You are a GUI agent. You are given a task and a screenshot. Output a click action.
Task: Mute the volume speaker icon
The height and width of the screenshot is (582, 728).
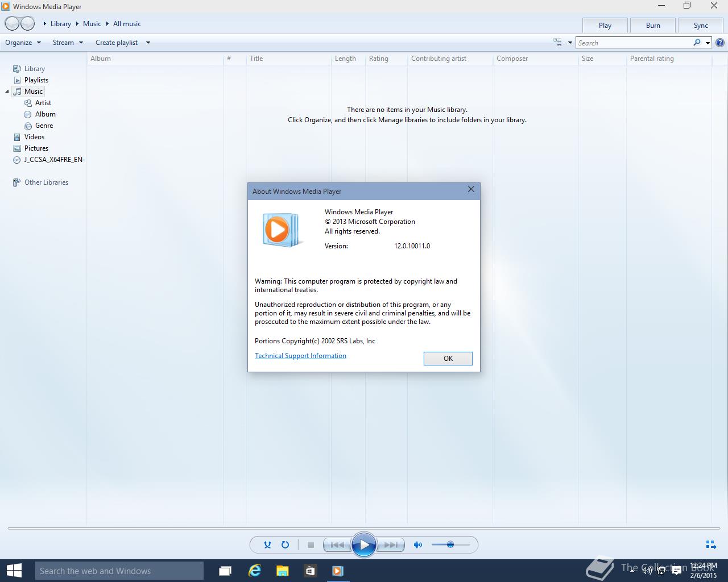pyautogui.click(x=418, y=544)
